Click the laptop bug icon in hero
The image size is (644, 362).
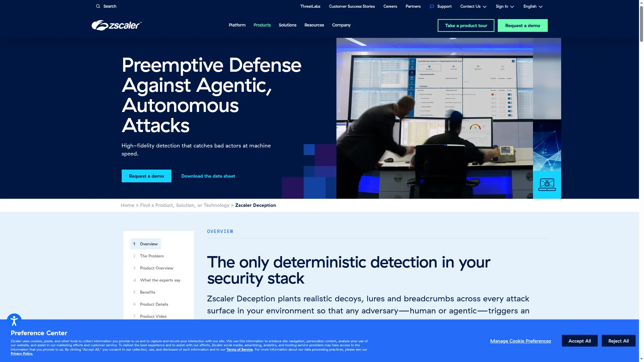click(x=547, y=184)
